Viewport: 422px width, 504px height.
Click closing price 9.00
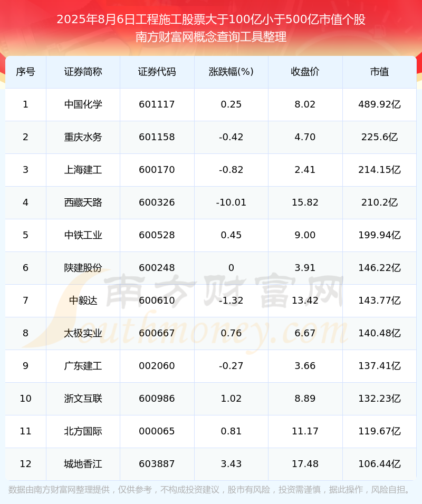[x=305, y=235]
